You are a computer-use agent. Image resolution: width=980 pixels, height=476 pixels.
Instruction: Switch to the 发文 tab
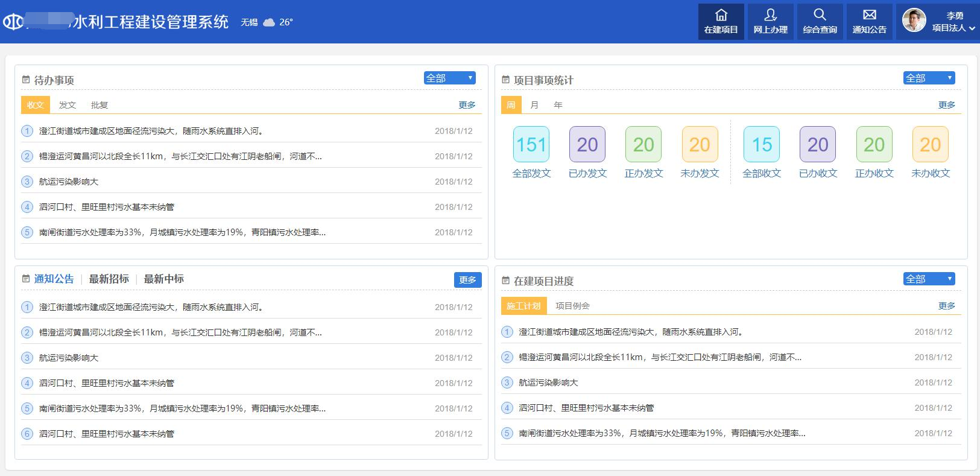(x=68, y=105)
